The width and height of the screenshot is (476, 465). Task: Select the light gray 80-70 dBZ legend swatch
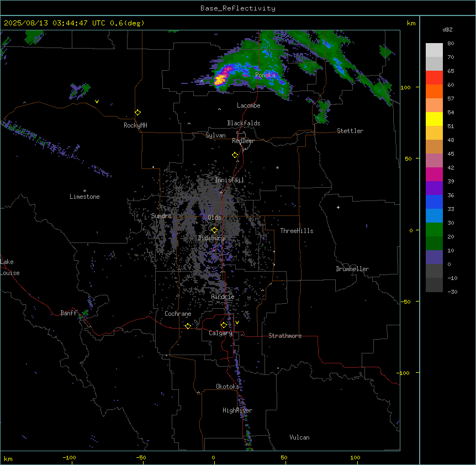point(434,50)
